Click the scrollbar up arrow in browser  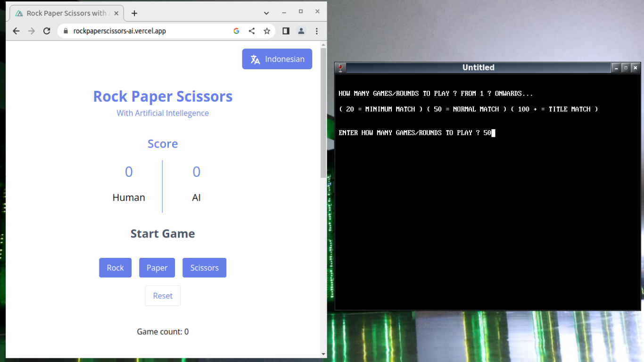[x=323, y=45]
